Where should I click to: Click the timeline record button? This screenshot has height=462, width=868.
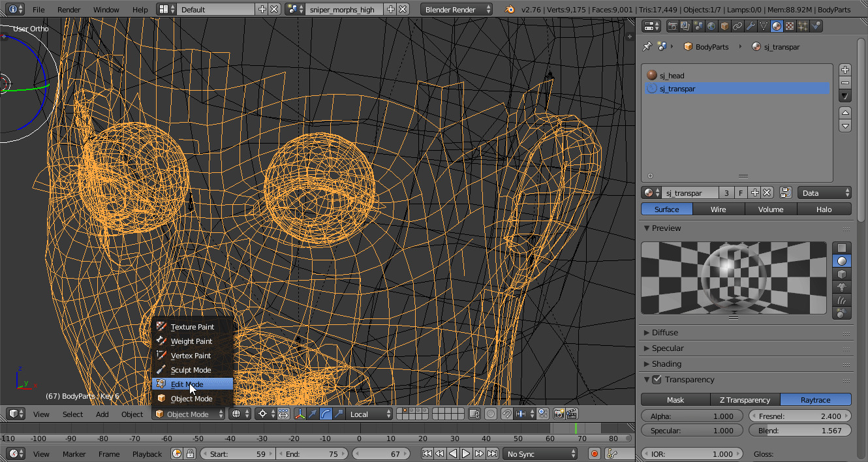click(x=595, y=454)
